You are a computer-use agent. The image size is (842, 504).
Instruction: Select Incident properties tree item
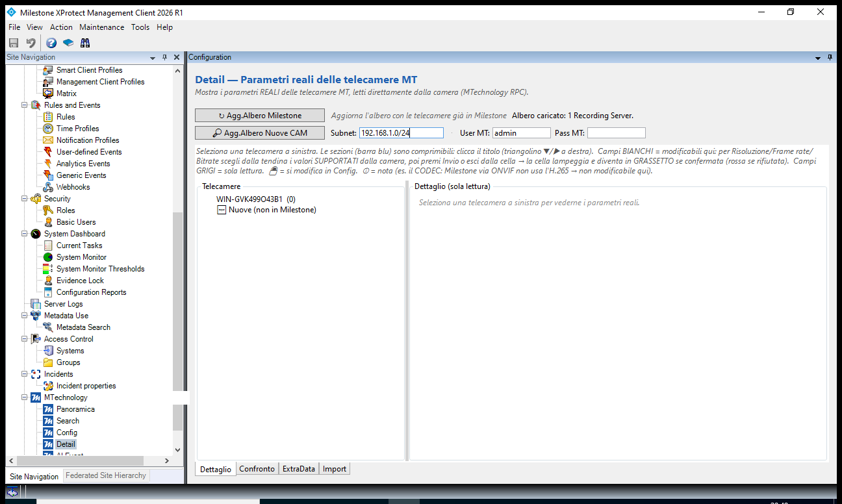tap(86, 386)
